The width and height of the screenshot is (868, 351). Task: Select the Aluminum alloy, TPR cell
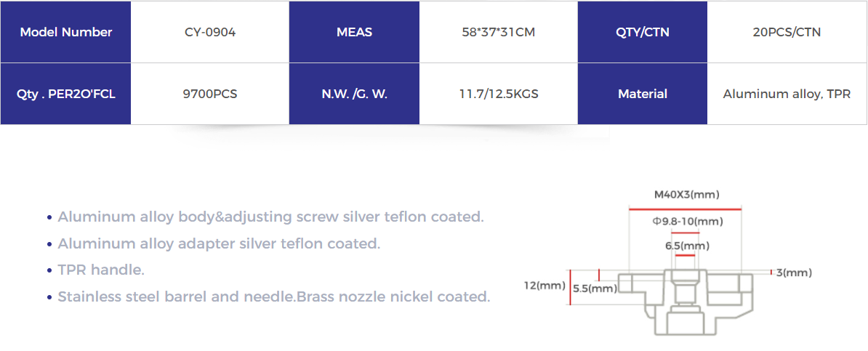[787, 94]
